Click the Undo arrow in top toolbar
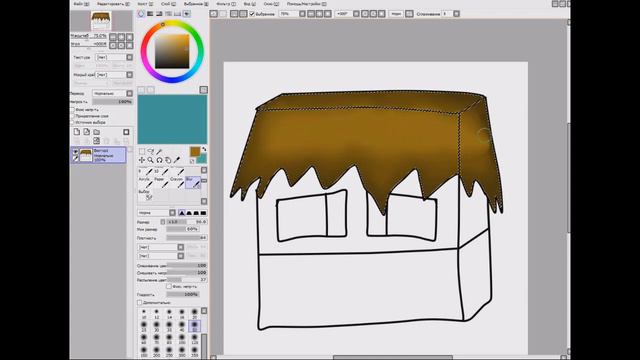640x360 pixels. (x=213, y=14)
